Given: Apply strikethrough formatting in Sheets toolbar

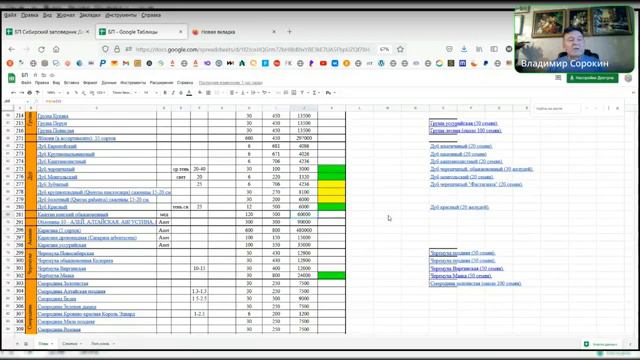Looking at the screenshot, I should [181, 93].
